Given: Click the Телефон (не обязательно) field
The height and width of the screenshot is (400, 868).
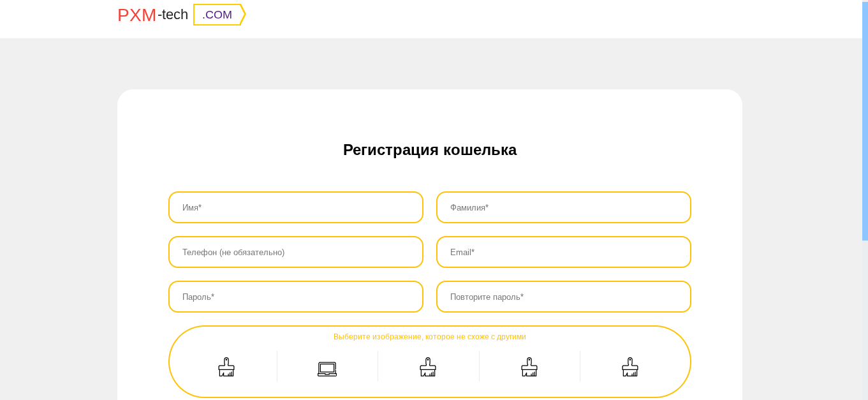Looking at the screenshot, I should (x=296, y=252).
